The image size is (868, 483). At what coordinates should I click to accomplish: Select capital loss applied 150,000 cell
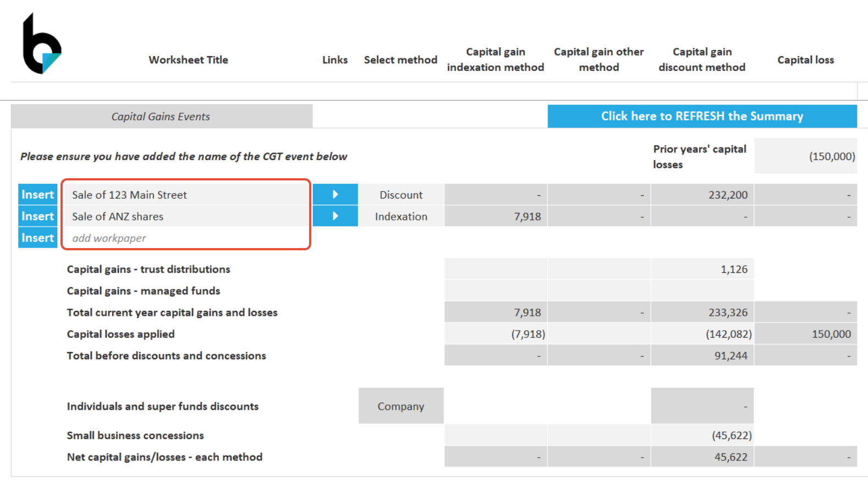click(x=806, y=334)
